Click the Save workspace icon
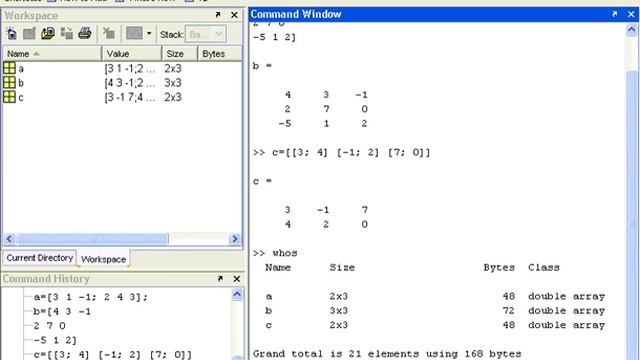 (x=67, y=33)
